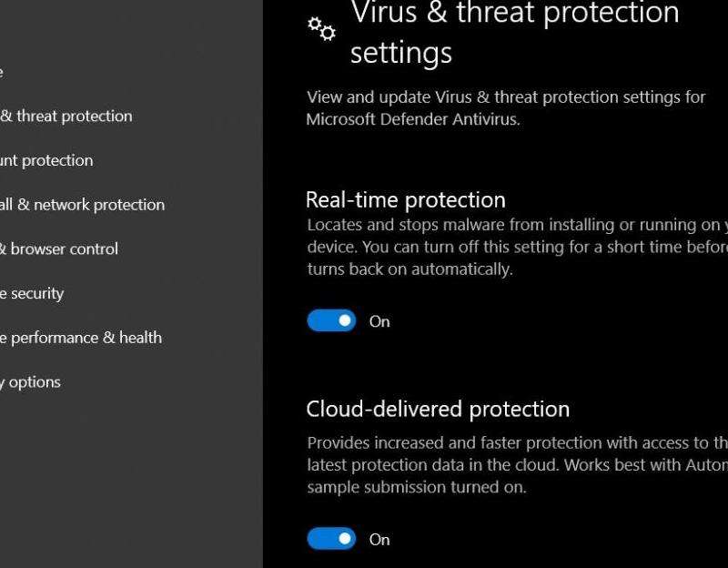728x568 pixels.
Task: Turn off the Real-time protection toggle
Action: pyautogui.click(x=331, y=320)
